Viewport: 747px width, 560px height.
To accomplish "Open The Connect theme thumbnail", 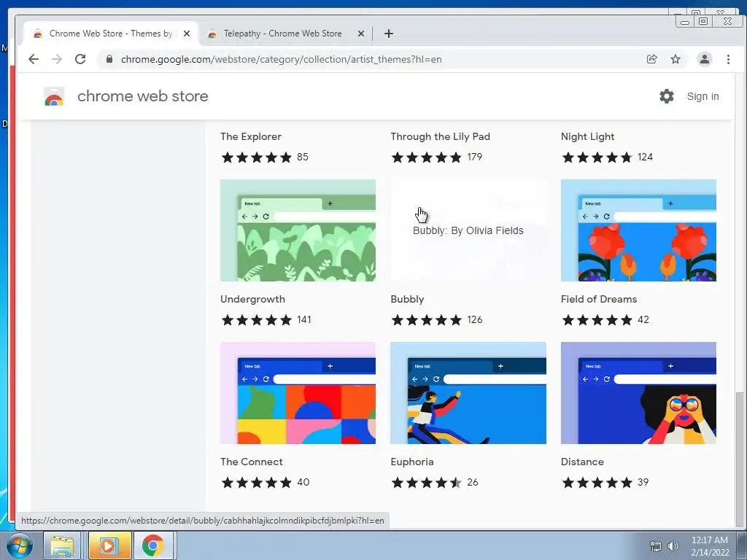I will (x=298, y=393).
